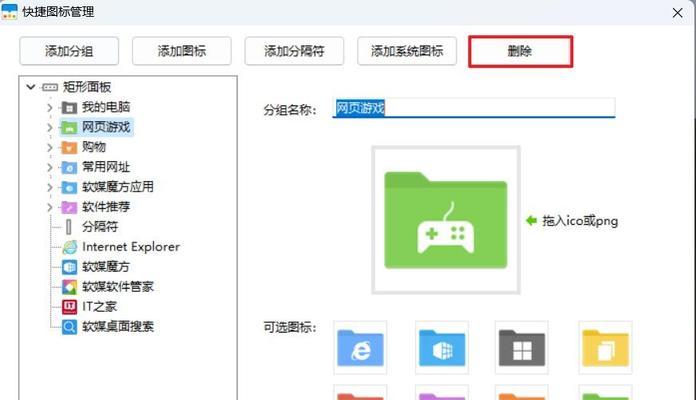Expand the 常用网址 group
Image resolution: width=696 pixels, height=400 pixels.
point(50,167)
